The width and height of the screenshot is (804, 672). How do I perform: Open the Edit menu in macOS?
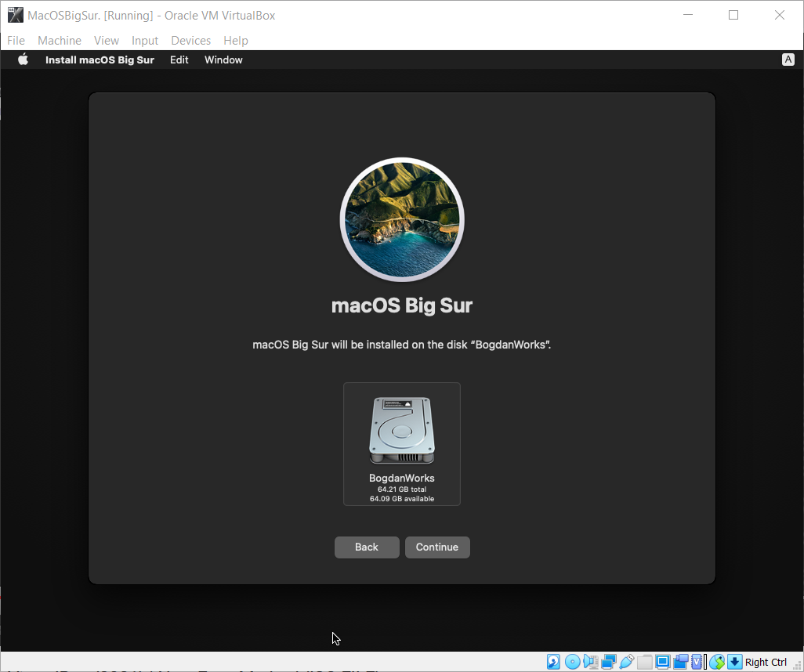[179, 60]
